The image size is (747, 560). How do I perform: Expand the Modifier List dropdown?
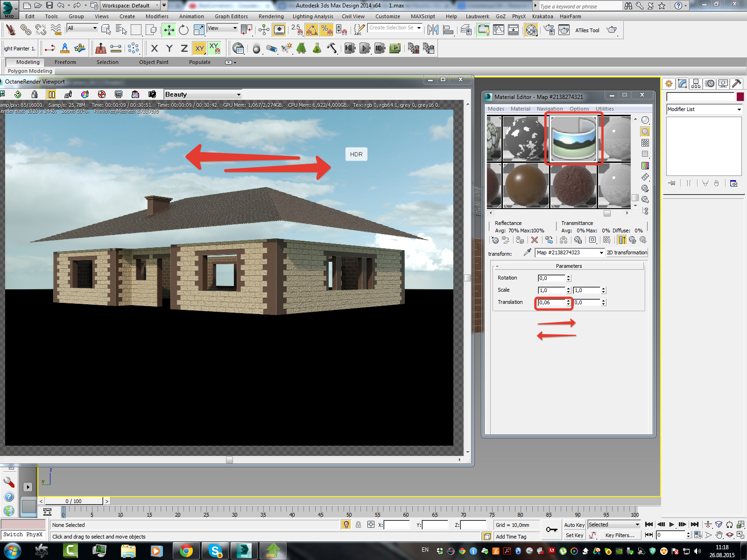click(704, 109)
